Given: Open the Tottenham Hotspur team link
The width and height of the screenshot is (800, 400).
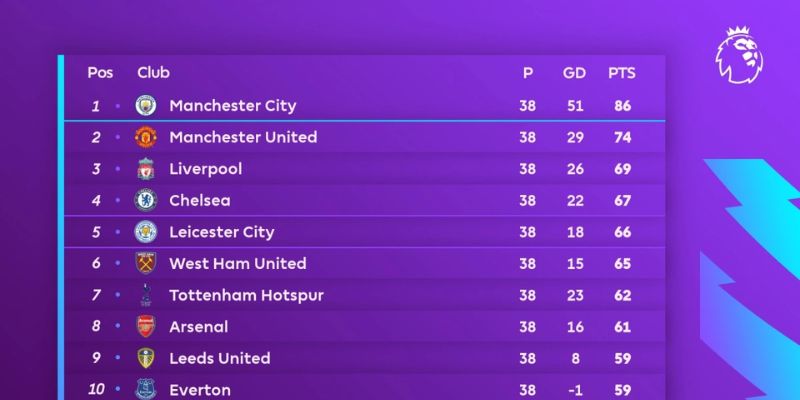Looking at the screenshot, I should (x=246, y=295).
